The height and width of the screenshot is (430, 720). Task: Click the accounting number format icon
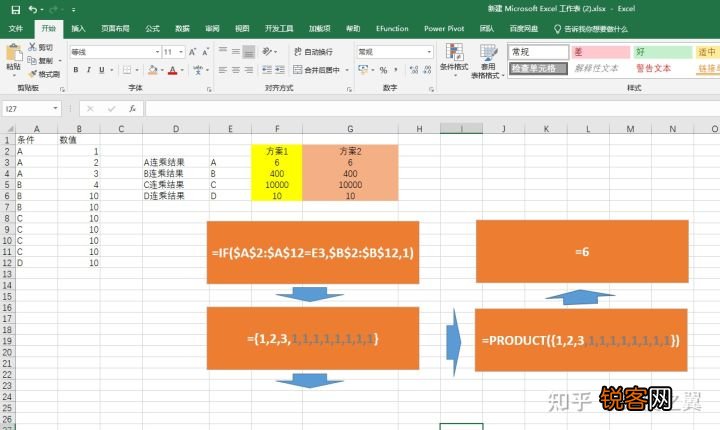coord(363,70)
